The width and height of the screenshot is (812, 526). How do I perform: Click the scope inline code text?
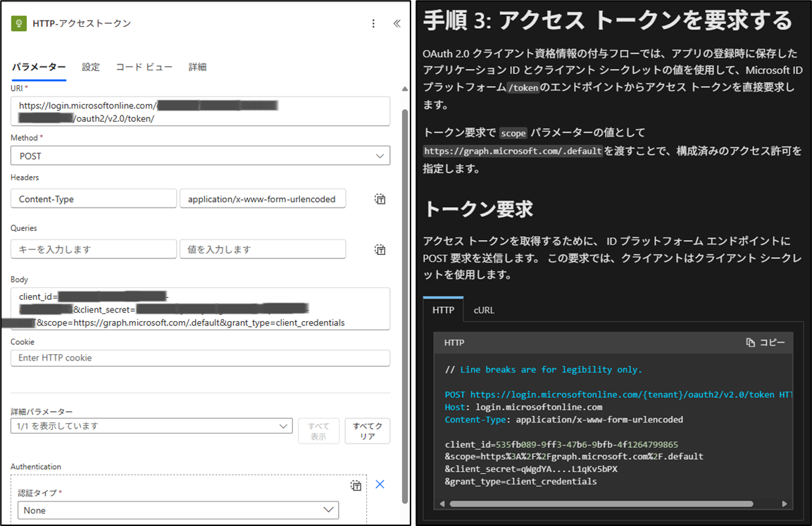click(x=513, y=133)
